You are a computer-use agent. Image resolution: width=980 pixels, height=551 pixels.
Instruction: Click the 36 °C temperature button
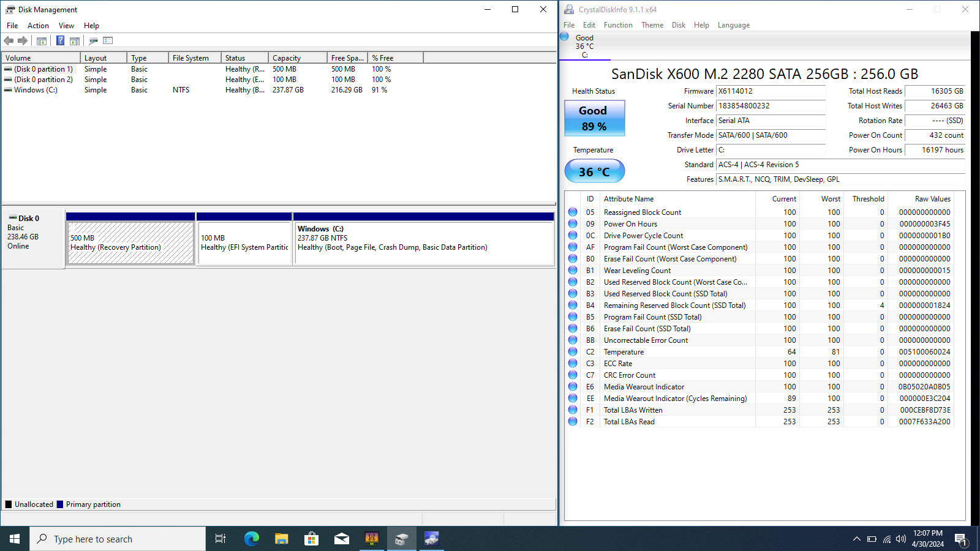click(x=594, y=171)
